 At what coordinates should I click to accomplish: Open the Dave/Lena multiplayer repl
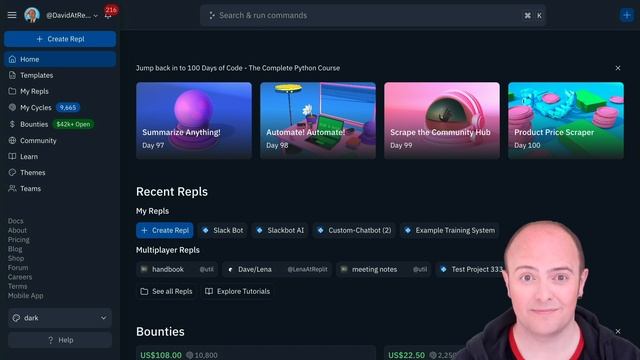tap(277, 269)
